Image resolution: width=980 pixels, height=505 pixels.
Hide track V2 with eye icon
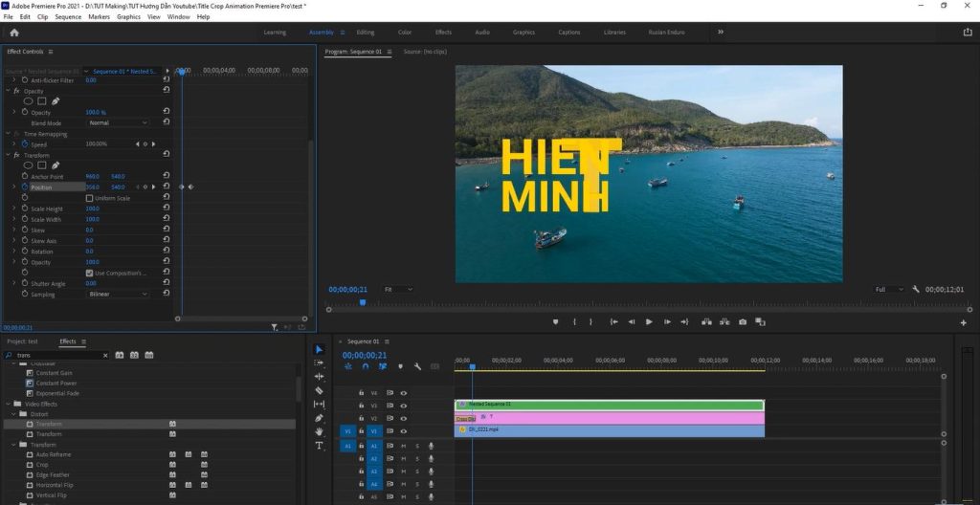[x=404, y=418]
